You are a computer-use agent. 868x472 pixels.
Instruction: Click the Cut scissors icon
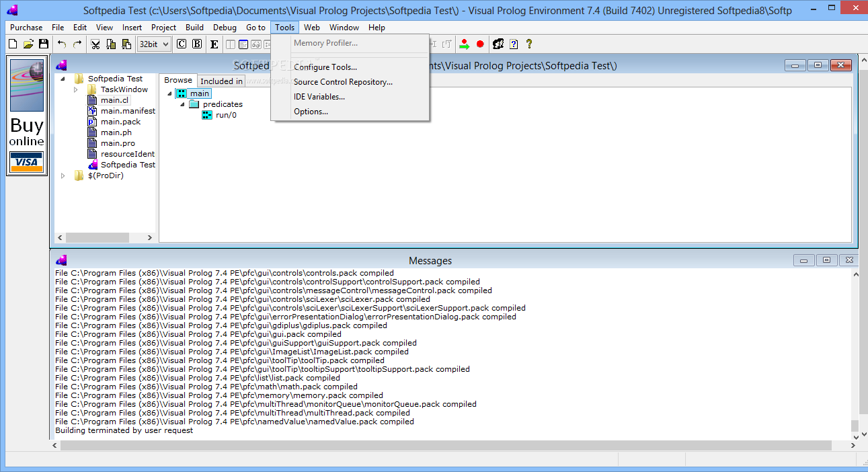point(95,44)
